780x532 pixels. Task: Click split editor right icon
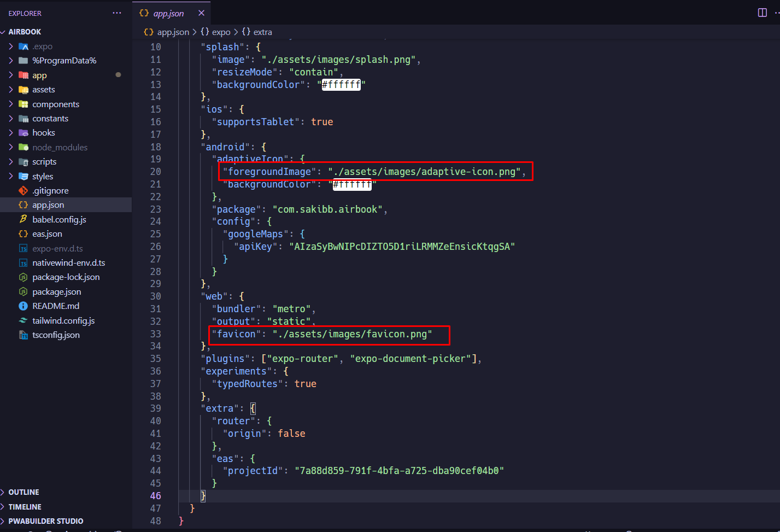pos(763,13)
